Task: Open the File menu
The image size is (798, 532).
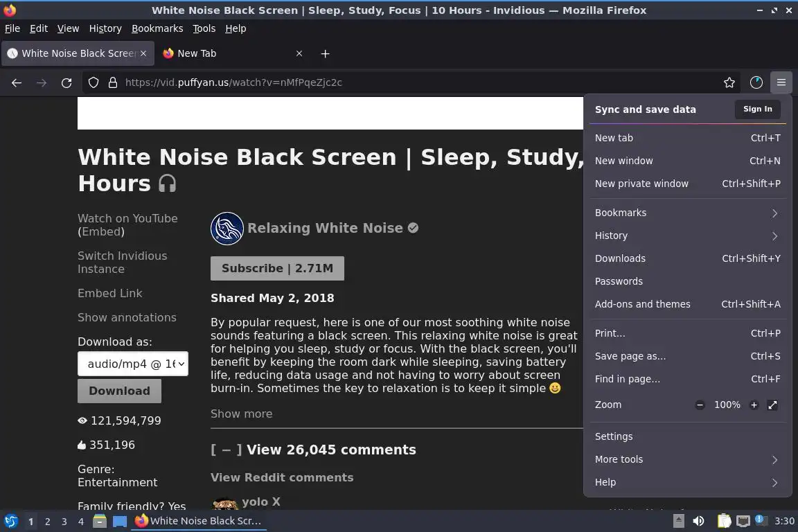Action: (x=12, y=28)
